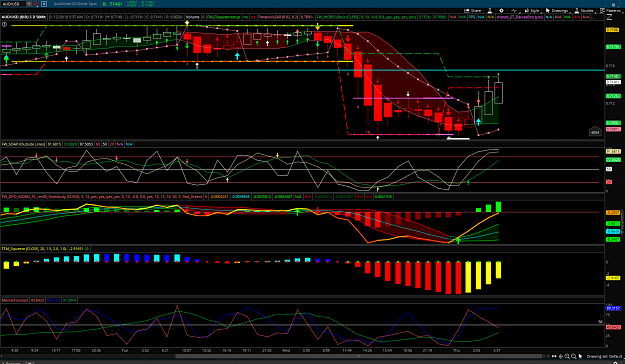The height and width of the screenshot is (364, 625).
Task: Click the Tue date label on time axis
Action: [x=124, y=350]
